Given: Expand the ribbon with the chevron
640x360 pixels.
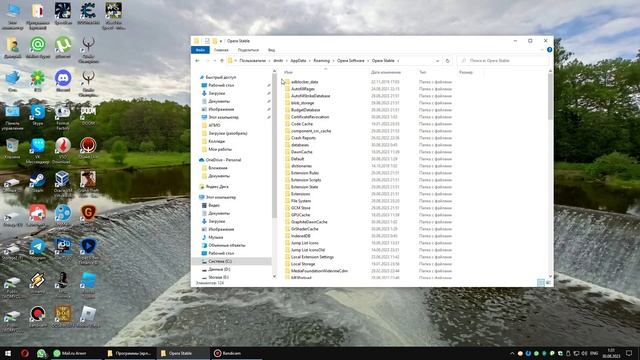Looking at the screenshot, I should 542,50.
